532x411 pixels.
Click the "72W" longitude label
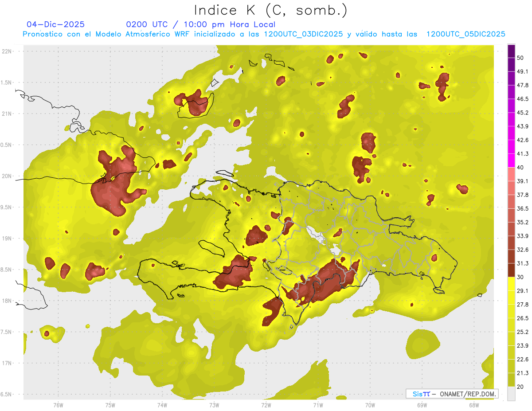coord(266,405)
